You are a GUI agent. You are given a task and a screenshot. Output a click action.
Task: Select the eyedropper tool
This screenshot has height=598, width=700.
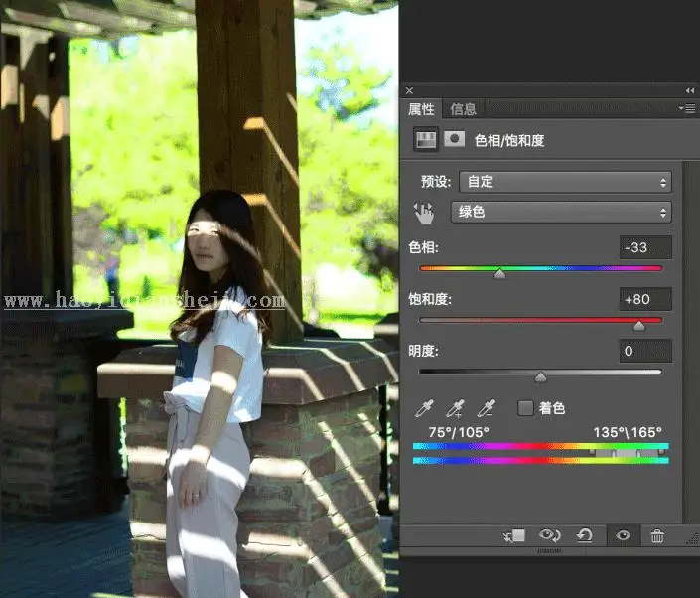coord(424,408)
